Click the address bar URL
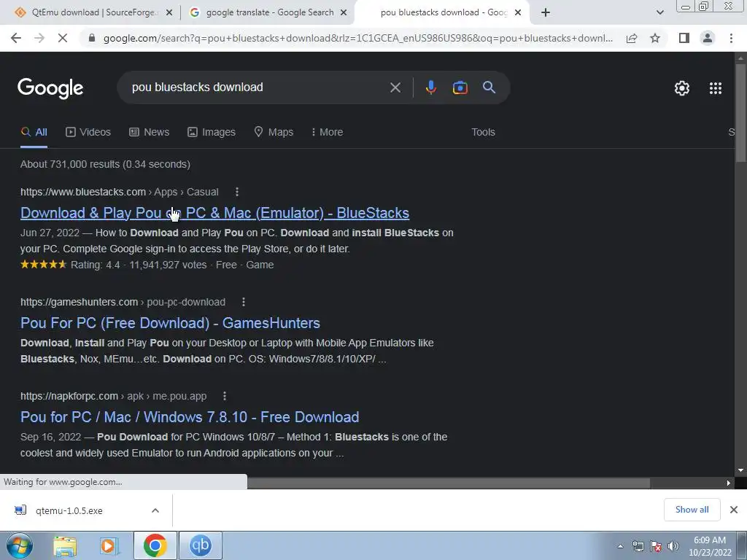 pos(357,38)
